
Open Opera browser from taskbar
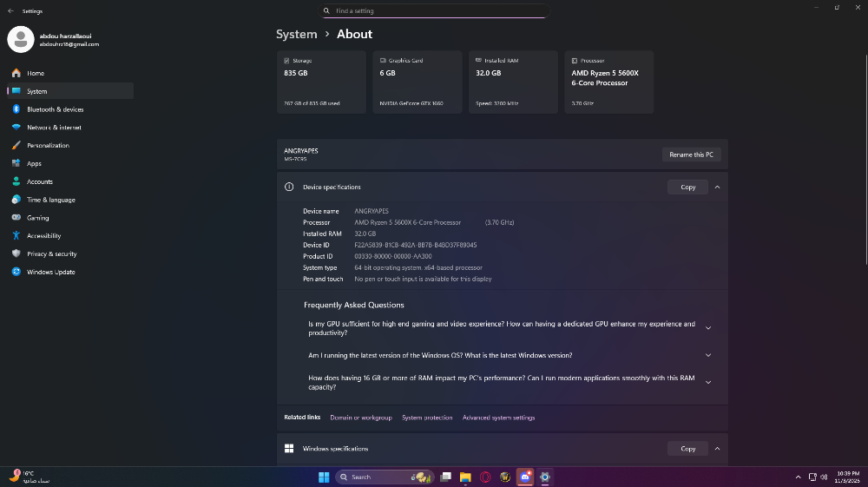tap(485, 477)
